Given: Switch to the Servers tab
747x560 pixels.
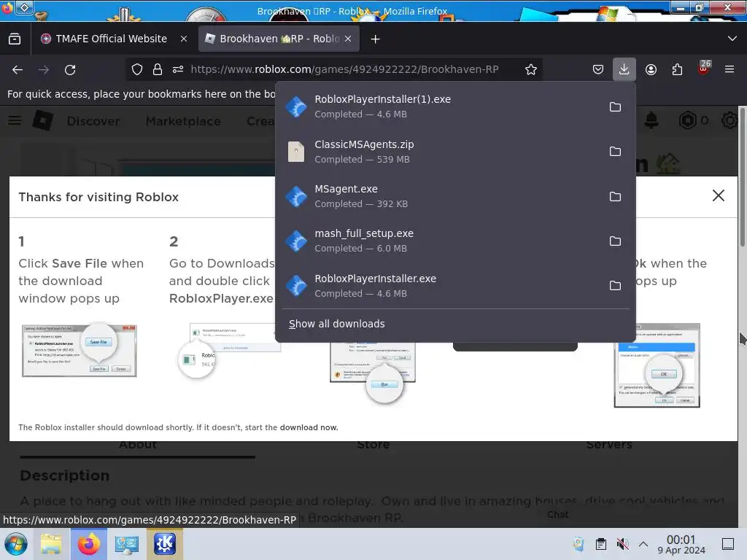Looking at the screenshot, I should coord(609,446).
